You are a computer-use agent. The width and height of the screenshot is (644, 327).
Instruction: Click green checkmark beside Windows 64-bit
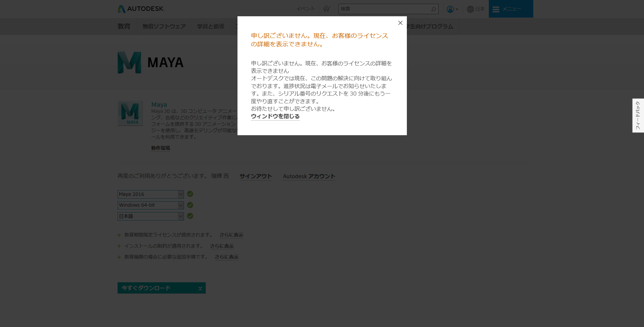tap(190, 205)
